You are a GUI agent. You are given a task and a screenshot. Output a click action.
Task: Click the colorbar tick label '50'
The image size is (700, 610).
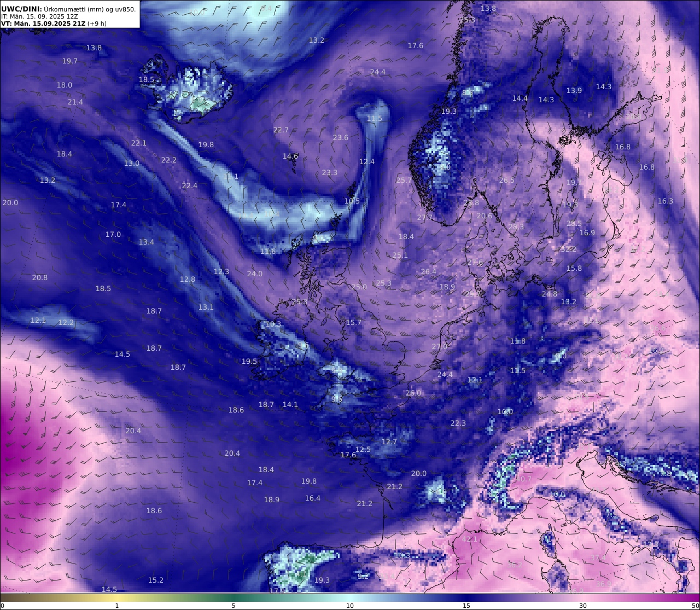[x=695, y=606]
